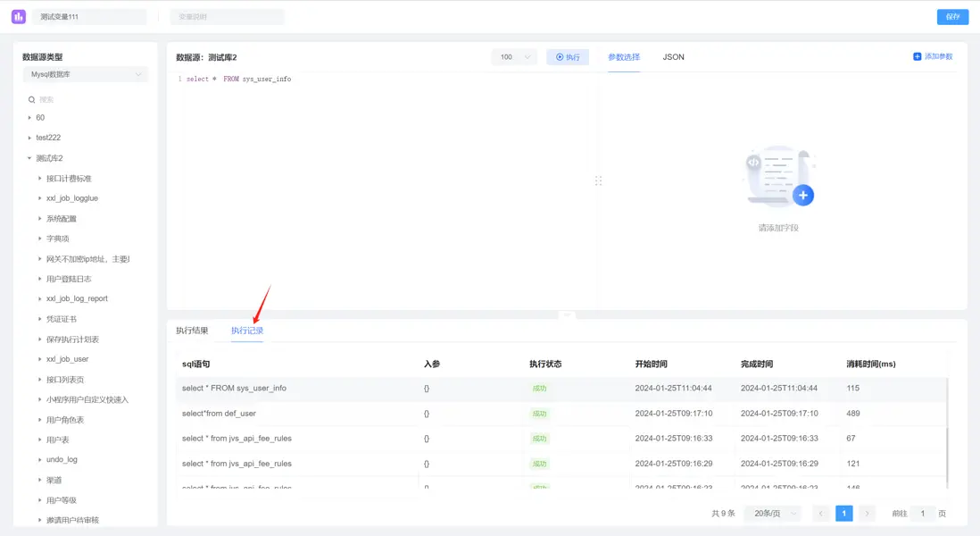The width and height of the screenshot is (980, 536).
Task: Expand the 用户登陆日志 table node
Action: (39, 279)
